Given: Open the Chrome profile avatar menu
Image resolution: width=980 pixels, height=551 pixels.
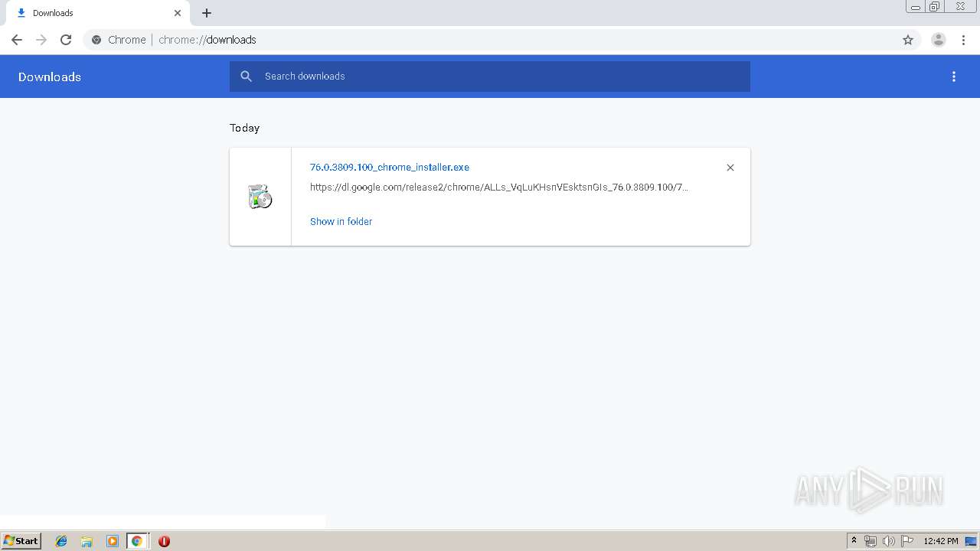Looking at the screenshot, I should [x=939, y=40].
